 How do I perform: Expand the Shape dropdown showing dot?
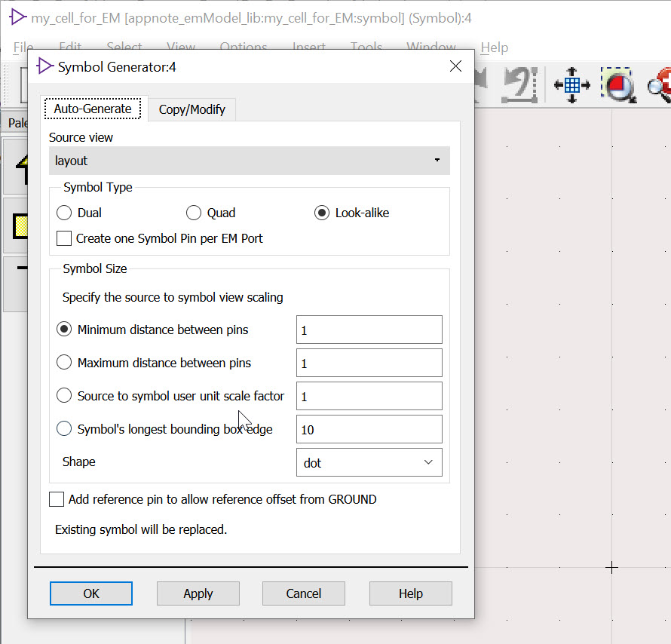pyautogui.click(x=369, y=462)
